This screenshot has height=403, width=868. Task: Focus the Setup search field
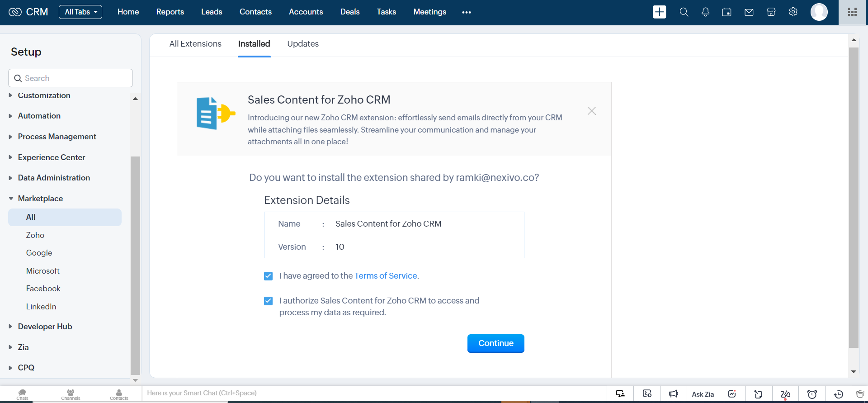71,78
